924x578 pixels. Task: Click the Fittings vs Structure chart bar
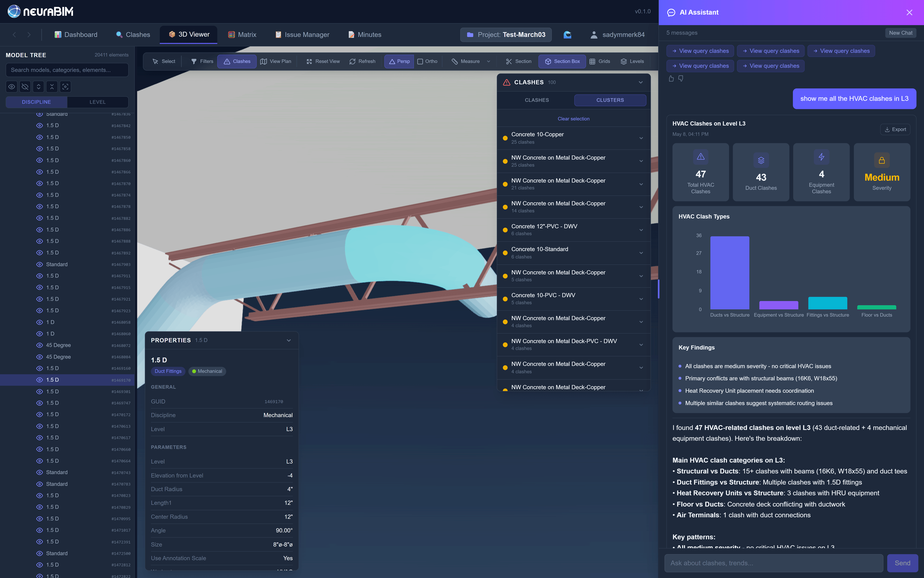(x=827, y=303)
